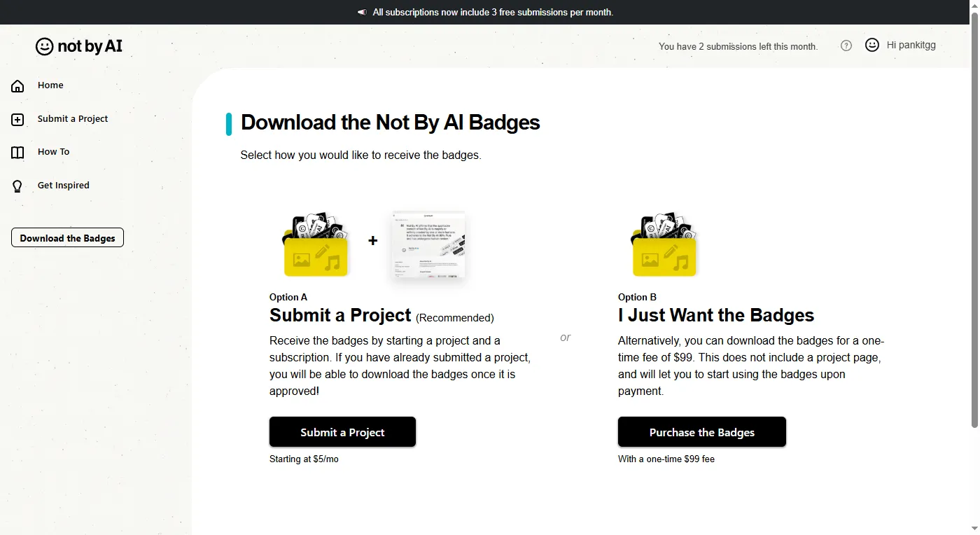This screenshot has width=980, height=535.
Task: Click the Get Inspired lightbulb icon
Action: (x=17, y=186)
